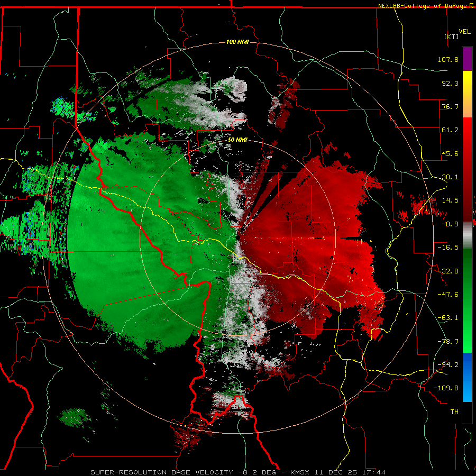Click the -16.5 velocity scale value

click(448, 248)
